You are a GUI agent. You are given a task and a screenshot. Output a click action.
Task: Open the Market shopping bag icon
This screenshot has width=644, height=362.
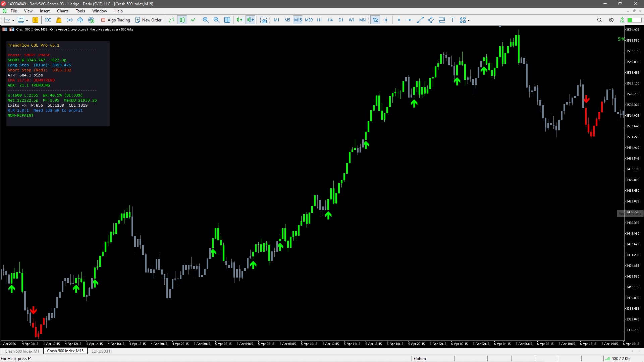pos(59,20)
